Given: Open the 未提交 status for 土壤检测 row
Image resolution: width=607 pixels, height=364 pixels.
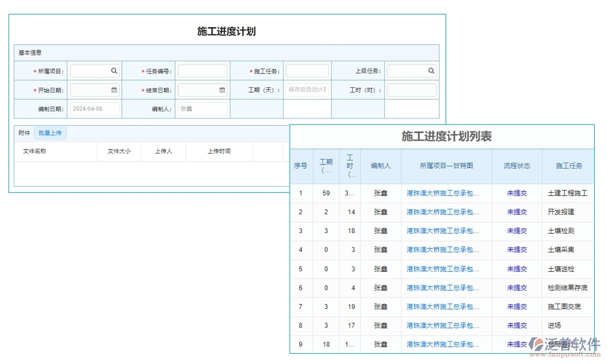Looking at the screenshot, I should [x=517, y=231].
